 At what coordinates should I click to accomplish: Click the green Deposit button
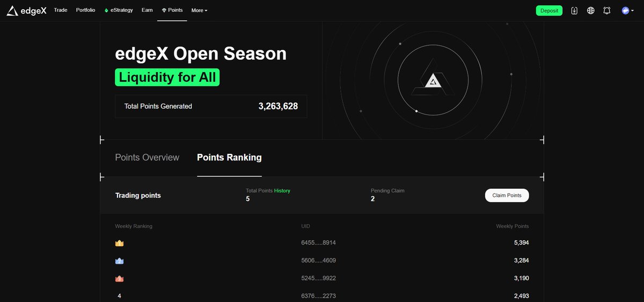[549, 10]
